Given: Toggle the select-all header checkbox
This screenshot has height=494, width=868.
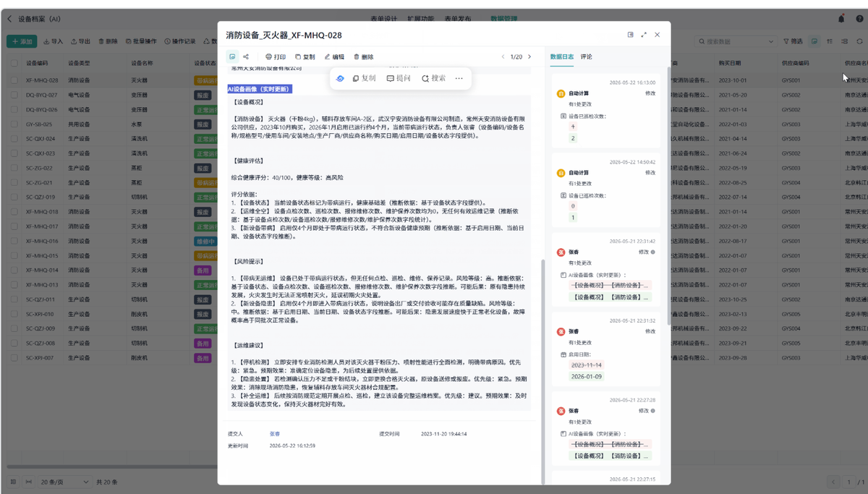Looking at the screenshot, I should coord(14,63).
